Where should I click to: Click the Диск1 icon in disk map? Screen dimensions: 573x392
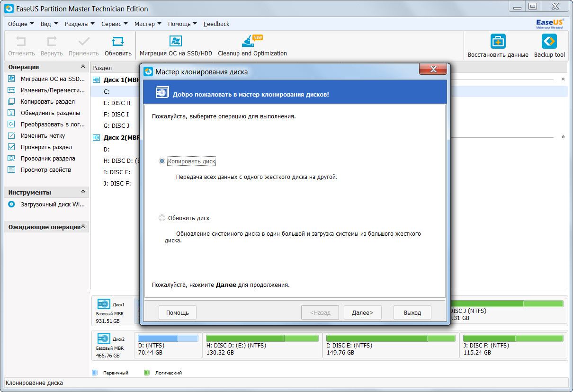pyautogui.click(x=103, y=304)
